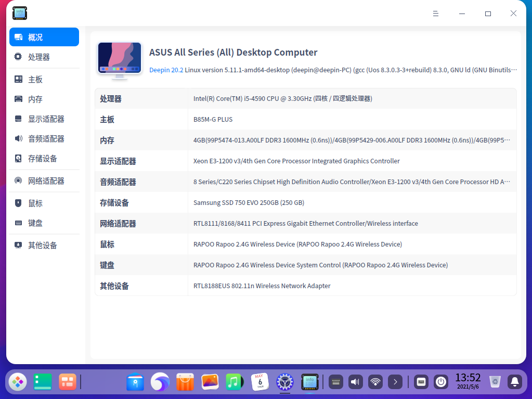
Task: Open the notification bell in the dock
Action: point(515,382)
